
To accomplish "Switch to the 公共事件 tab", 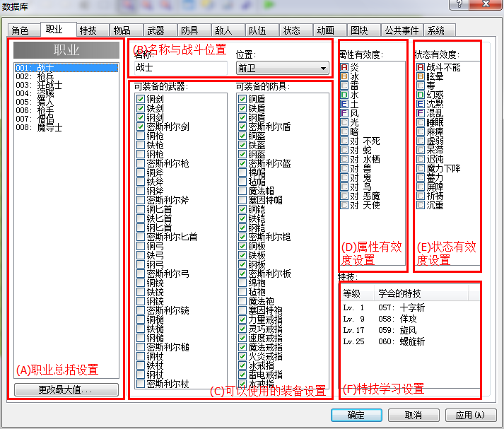I will pos(402,30).
